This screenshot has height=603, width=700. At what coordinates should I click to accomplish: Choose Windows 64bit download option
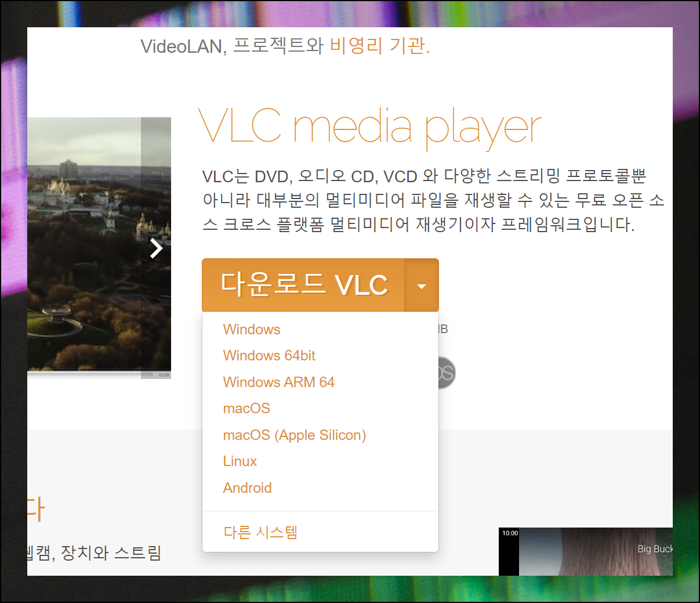click(269, 355)
